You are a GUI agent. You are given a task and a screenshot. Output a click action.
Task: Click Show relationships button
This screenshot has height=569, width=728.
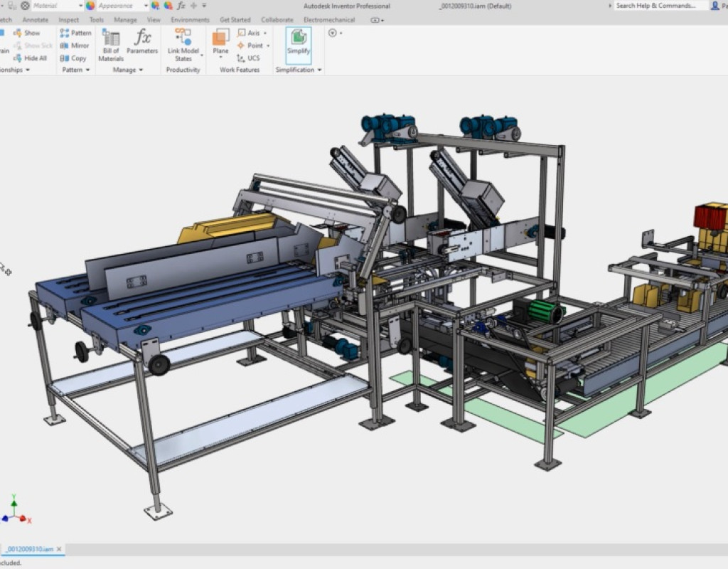[27, 33]
